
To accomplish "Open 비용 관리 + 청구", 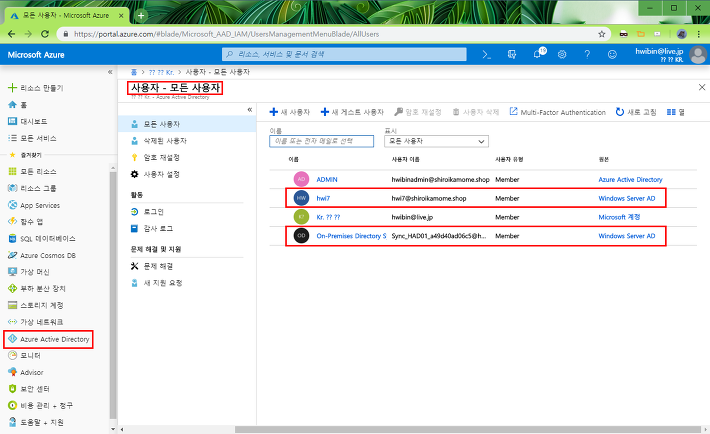I will [41, 405].
